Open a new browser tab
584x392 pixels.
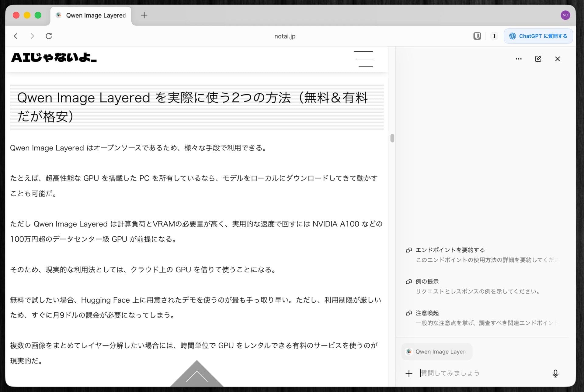(x=144, y=15)
